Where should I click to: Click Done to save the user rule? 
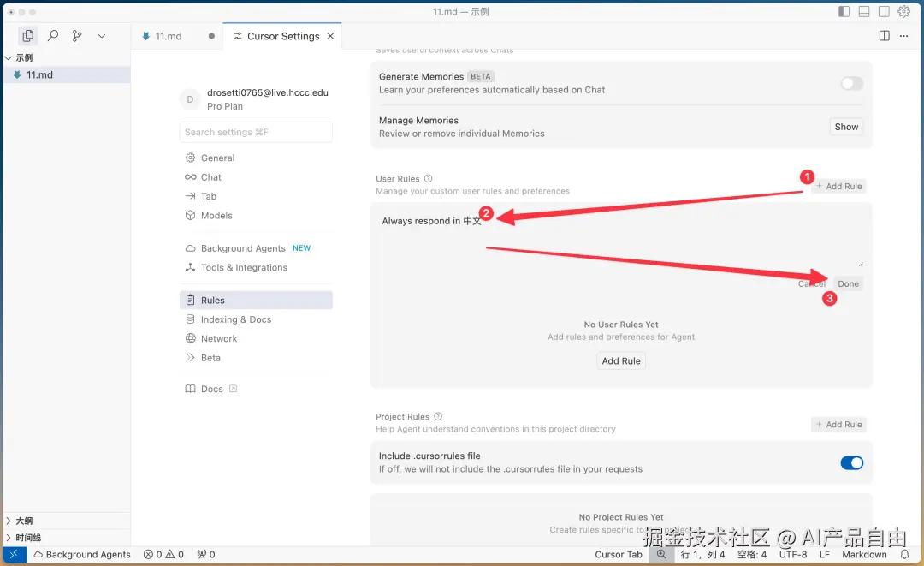pyautogui.click(x=848, y=283)
